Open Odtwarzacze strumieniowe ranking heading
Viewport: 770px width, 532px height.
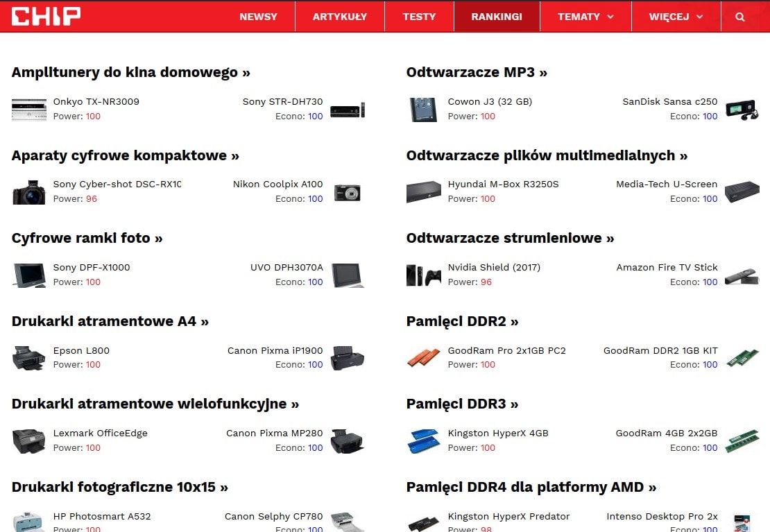510,238
